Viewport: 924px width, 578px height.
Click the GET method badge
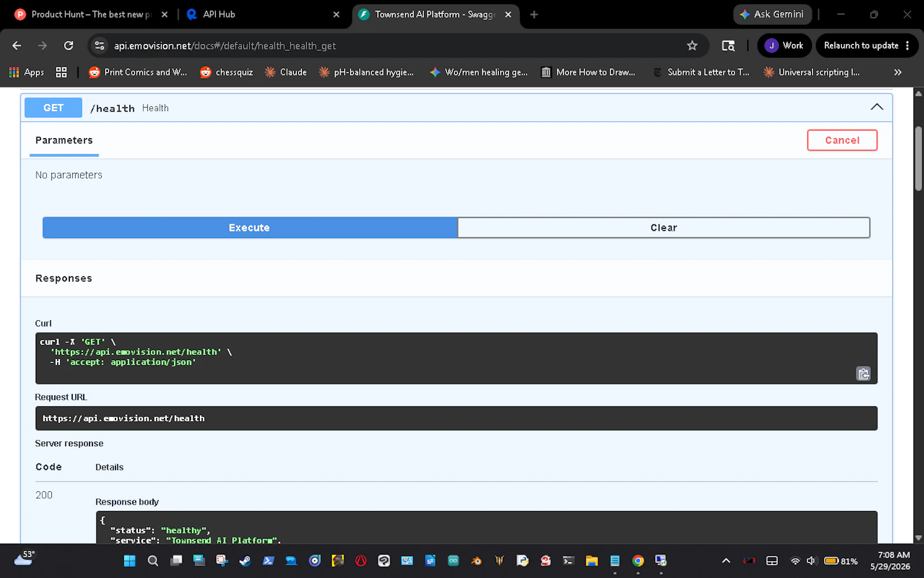pyautogui.click(x=53, y=108)
